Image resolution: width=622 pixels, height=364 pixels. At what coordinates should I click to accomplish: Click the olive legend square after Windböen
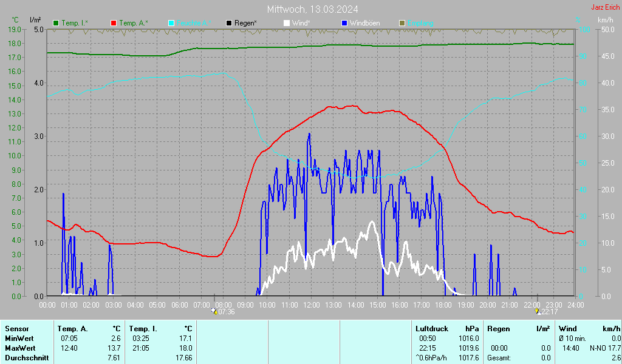pos(402,23)
